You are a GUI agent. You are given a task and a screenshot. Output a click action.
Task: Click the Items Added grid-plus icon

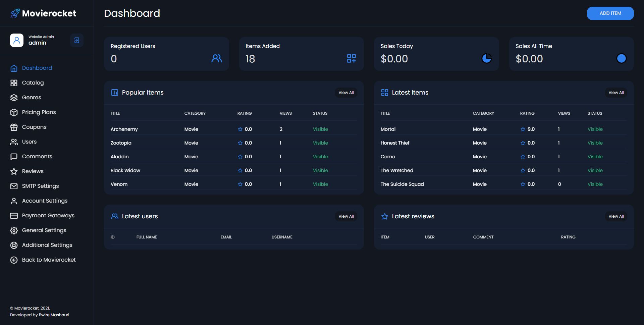pyautogui.click(x=352, y=58)
